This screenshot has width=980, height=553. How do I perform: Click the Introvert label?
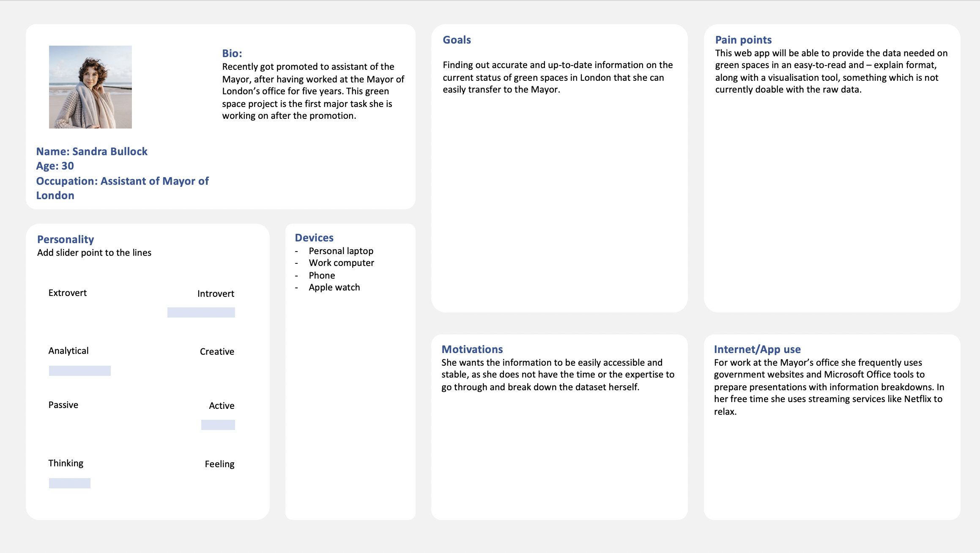216,294
